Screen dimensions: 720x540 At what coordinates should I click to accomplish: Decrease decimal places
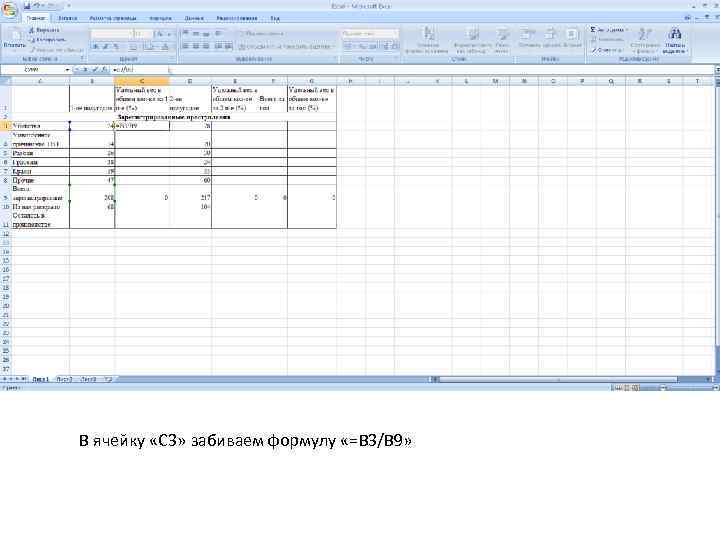[x=395, y=46]
